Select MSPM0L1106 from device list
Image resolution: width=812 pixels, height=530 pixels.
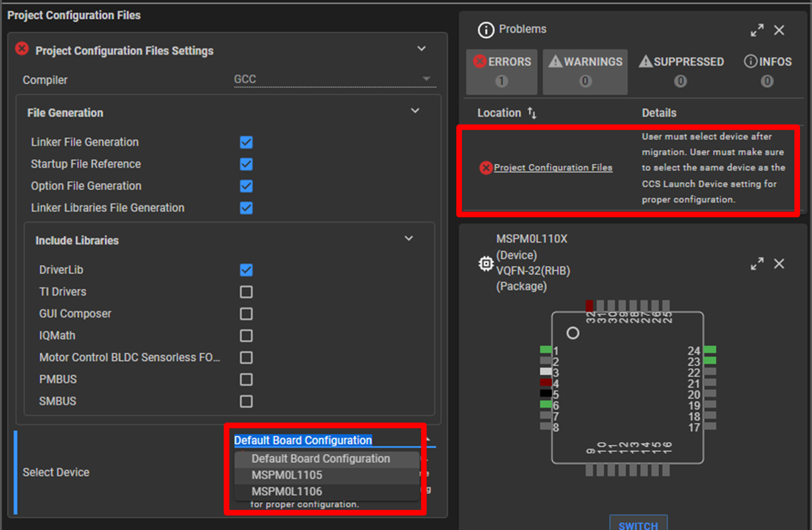[287, 491]
